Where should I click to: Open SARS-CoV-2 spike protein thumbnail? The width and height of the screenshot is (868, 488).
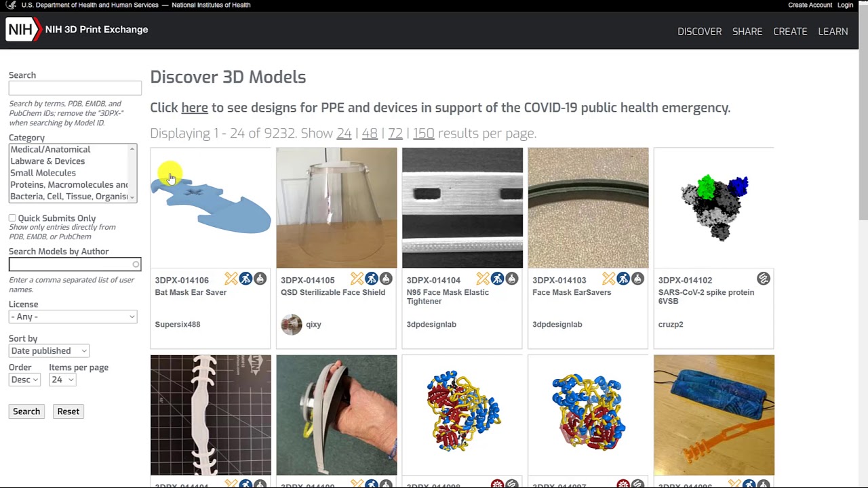[x=714, y=207]
